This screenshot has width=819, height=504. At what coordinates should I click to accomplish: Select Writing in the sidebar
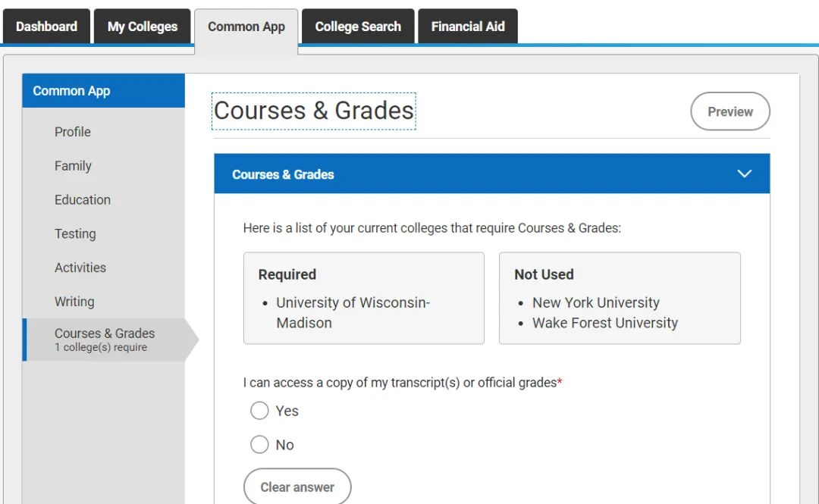point(74,302)
